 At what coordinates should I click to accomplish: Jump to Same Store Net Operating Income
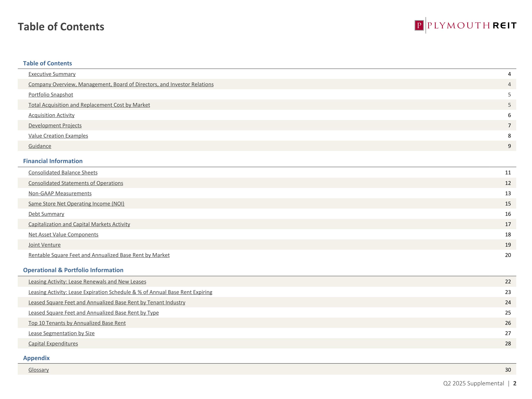click(76, 204)
